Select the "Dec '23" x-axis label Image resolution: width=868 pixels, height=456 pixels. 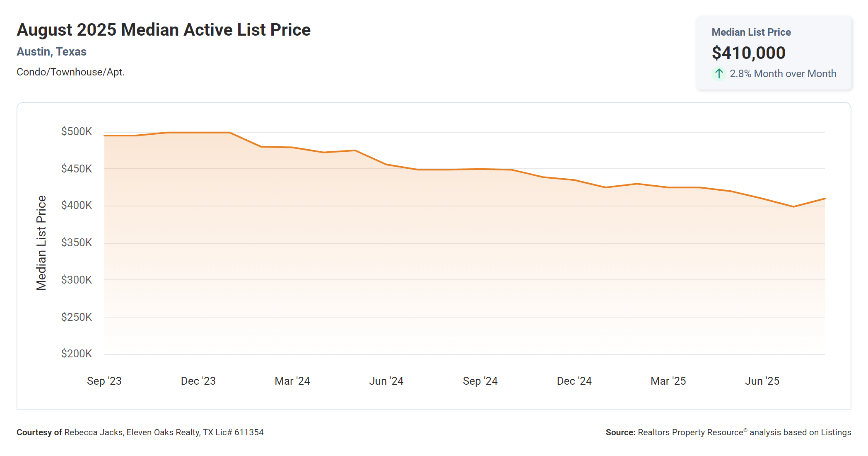click(198, 381)
